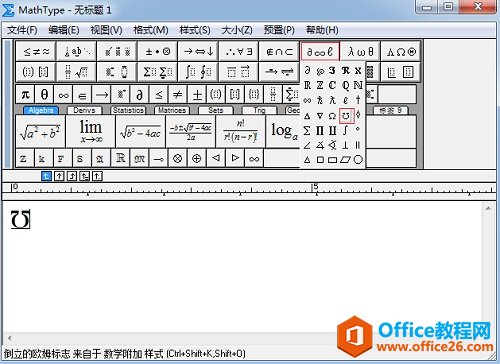Open the operator symbols palette (±•⊗)
The height and width of the screenshot is (364, 500).
coord(158,51)
